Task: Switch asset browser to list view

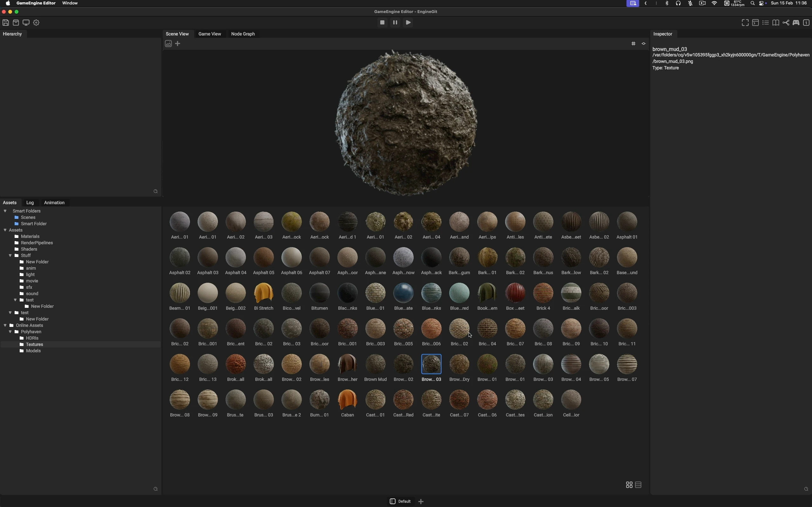Action: pyautogui.click(x=638, y=485)
